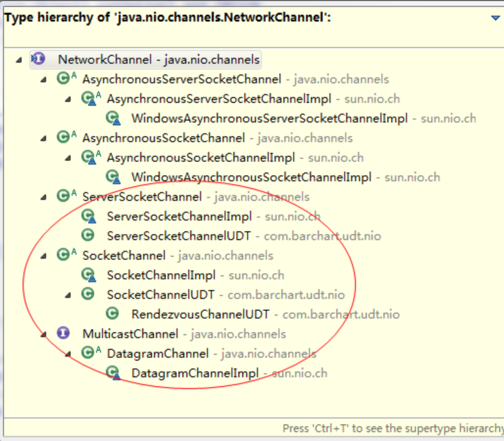Collapse the NetworkChannel root node
Viewport: 504px width, 441px height.
click(18, 59)
